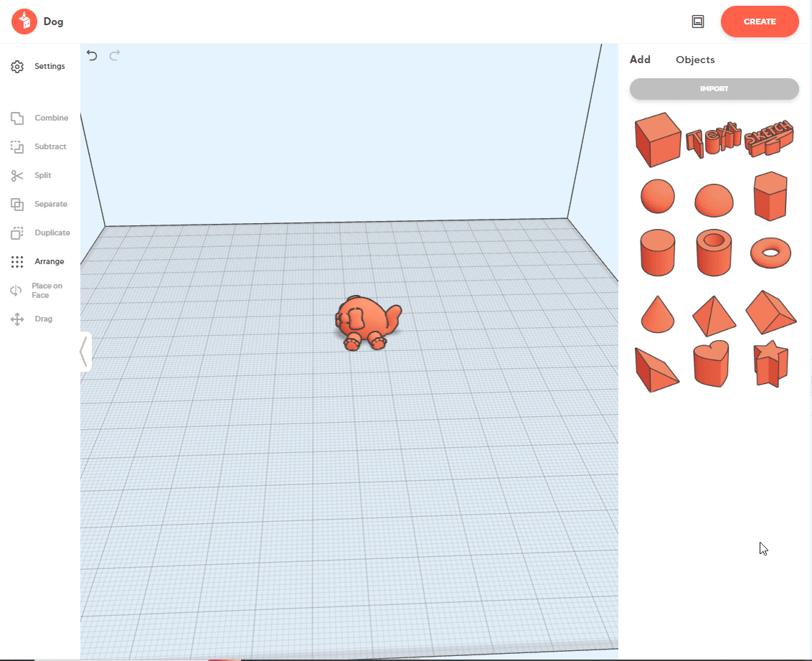The height and width of the screenshot is (661, 812).
Task: Insert the torus donut shape
Action: point(770,252)
